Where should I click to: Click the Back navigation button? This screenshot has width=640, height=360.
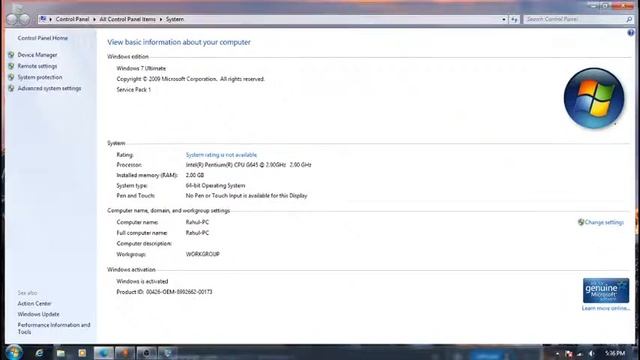[13, 19]
